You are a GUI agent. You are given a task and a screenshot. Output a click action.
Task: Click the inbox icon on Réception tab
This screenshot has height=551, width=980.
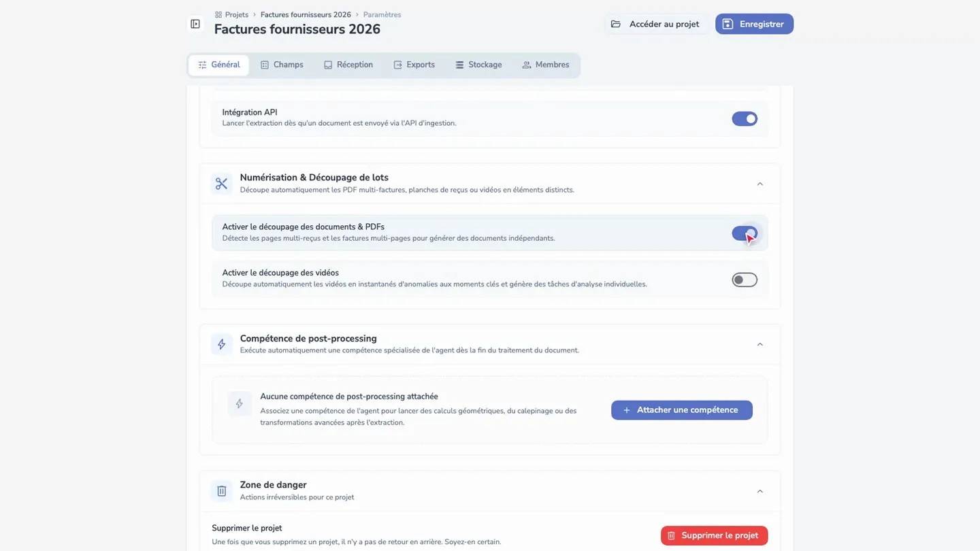tap(328, 65)
